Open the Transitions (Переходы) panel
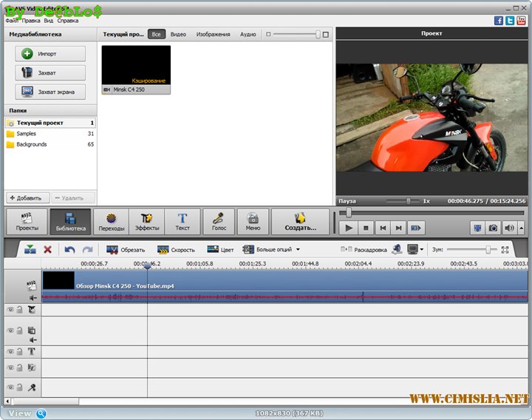This screenshot has height=420, width=532. [x=111, y=222]
